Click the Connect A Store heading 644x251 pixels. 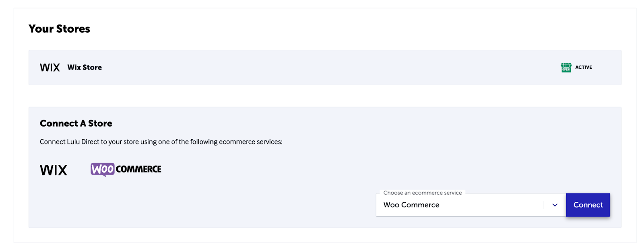click(x=76, y=123)
